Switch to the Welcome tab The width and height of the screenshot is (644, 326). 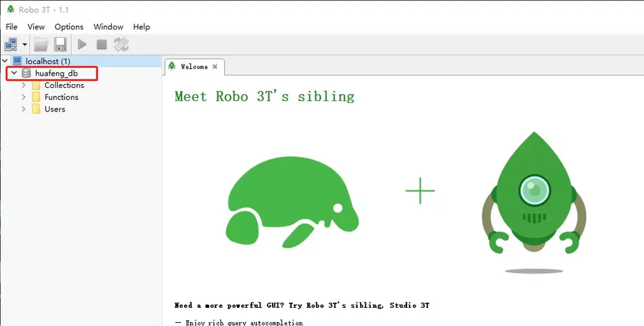[194, 67]
